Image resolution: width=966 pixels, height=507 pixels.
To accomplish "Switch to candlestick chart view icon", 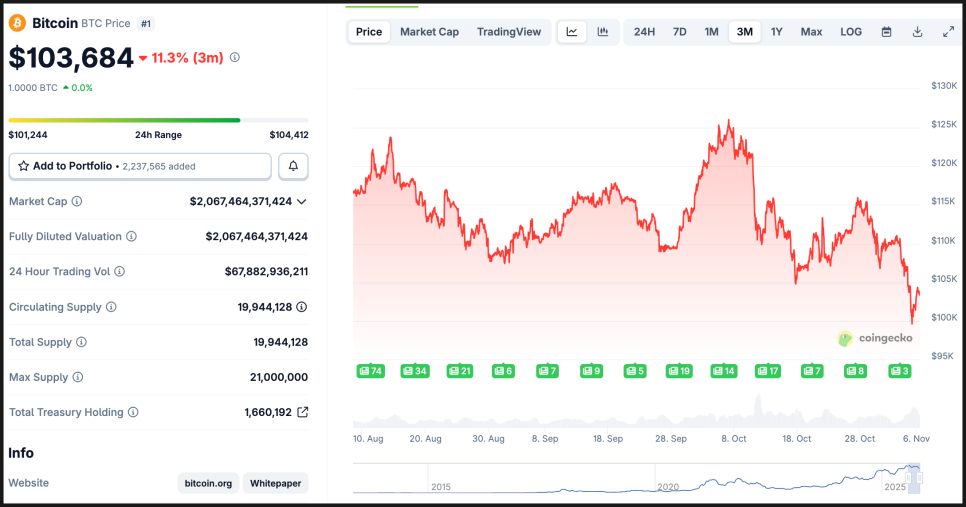I will 603,32.
